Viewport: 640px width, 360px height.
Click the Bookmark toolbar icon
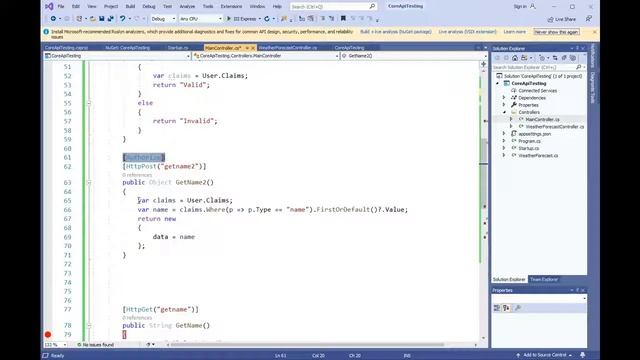[343, 19]
